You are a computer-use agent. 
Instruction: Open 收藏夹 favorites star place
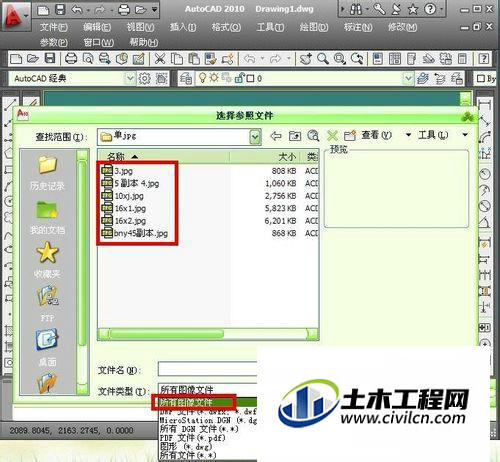(x=47, y=260)
